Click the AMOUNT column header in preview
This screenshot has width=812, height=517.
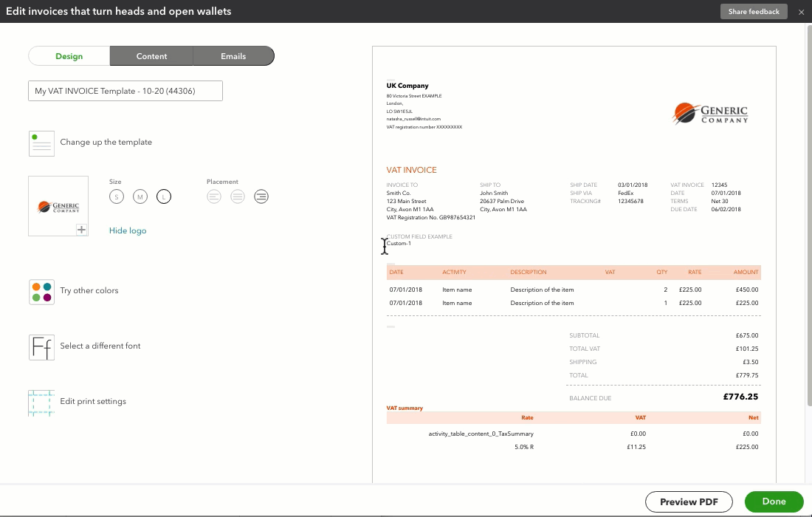(746, 272)
